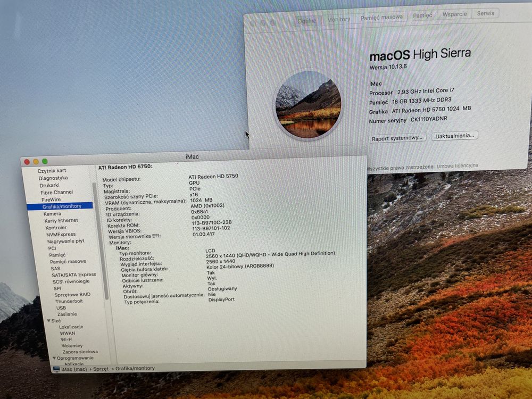532x399 pixels.
Task: Select Zasilanie in the sidebar
Action: click(x=67, y=314)
